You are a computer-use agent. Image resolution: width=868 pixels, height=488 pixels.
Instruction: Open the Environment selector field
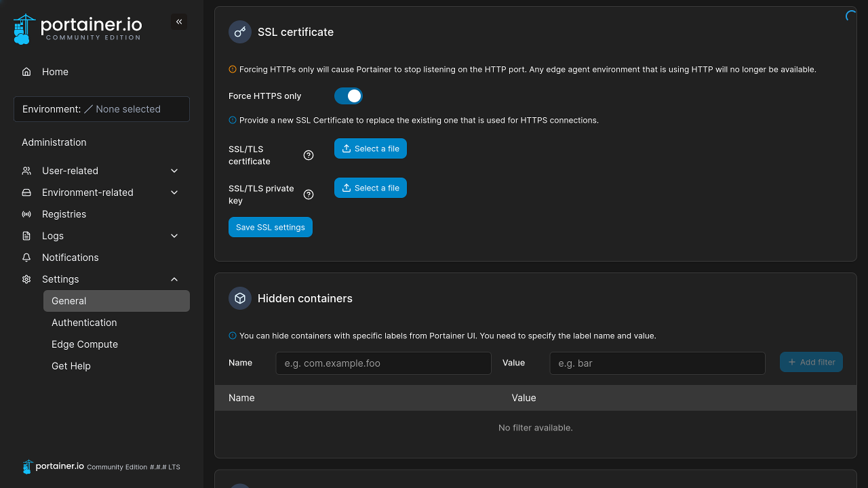101,108
